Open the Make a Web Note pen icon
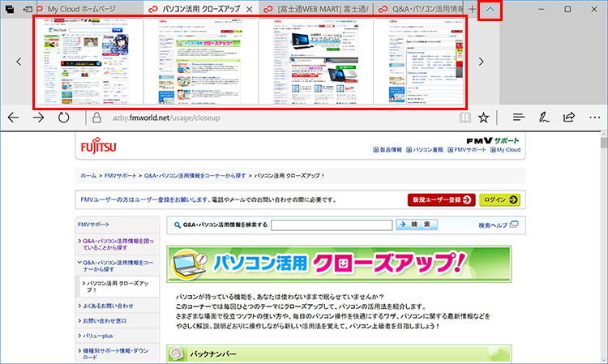This screenshot has height=364, width=608. point(546,118)
